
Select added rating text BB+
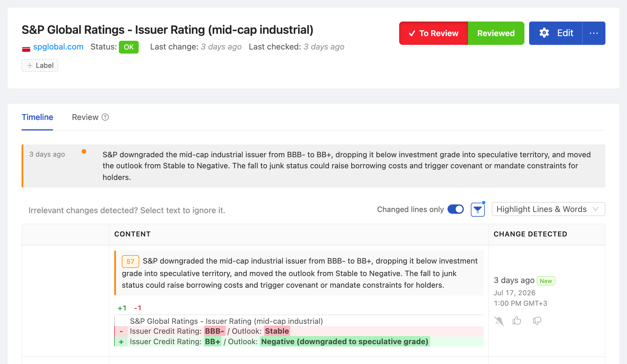pyautogui.click(x=212, y=342)
